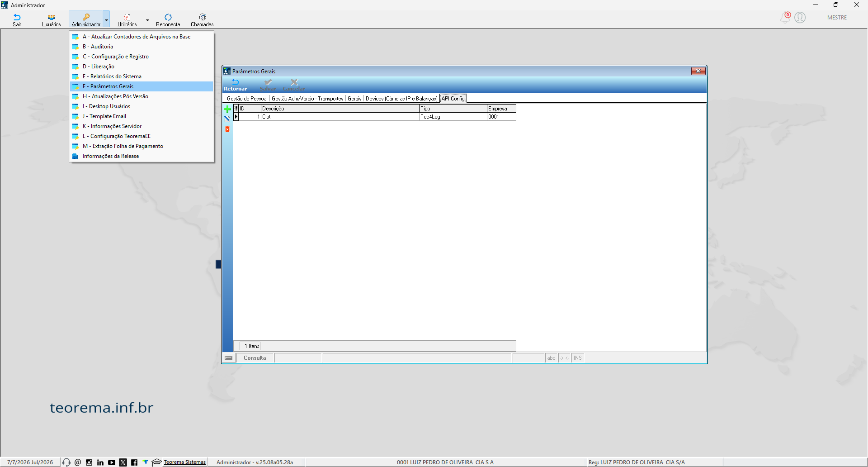Click the Descrição column header

[x=340, y=109]
